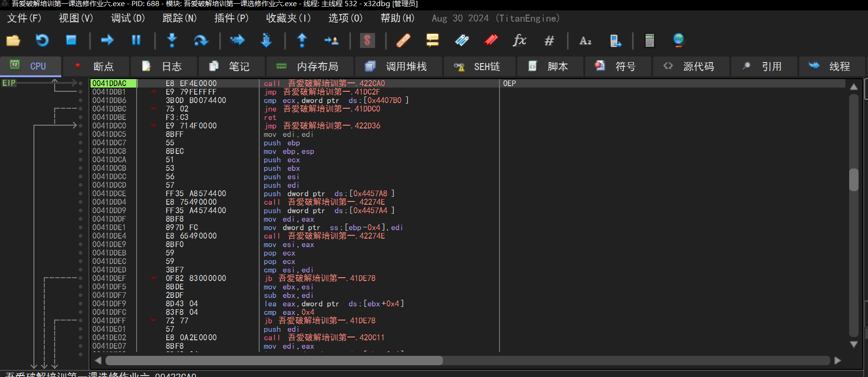Switch to the 线程 tab
The width and height of the screenshot is (868, 377).
[x=832, y=66]
